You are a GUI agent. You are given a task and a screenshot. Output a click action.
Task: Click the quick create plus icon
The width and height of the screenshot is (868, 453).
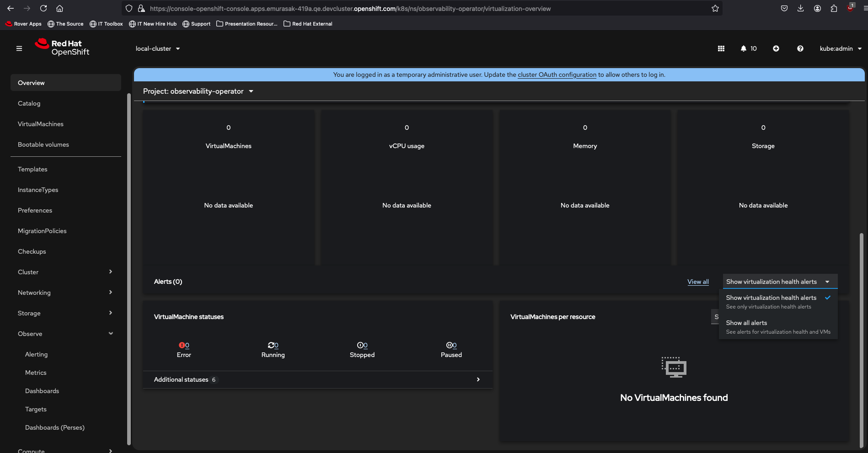[x=776, y=48]
